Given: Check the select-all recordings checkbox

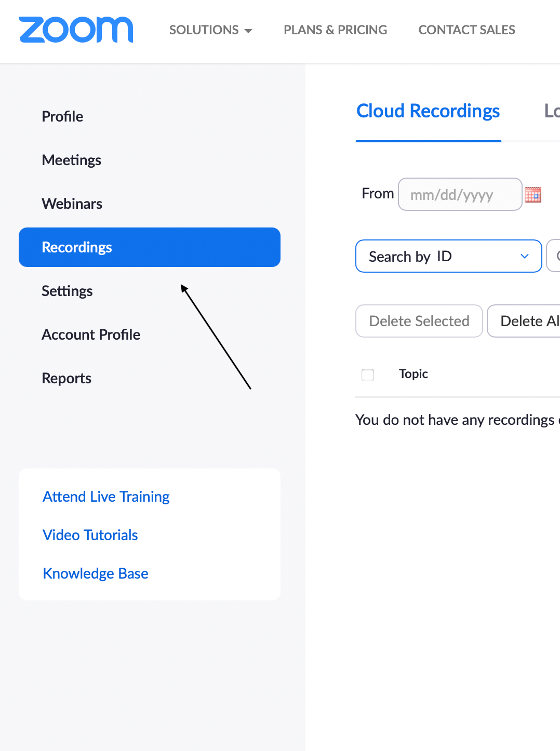Looking at the screenshot, I should pos(368,374).
